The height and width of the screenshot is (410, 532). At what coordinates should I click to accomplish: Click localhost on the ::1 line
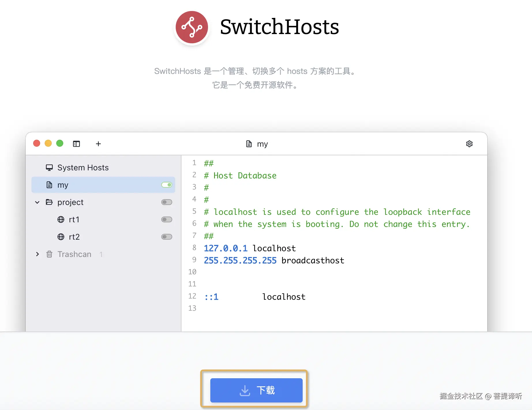pyautogui.click(x=284, y=297)
